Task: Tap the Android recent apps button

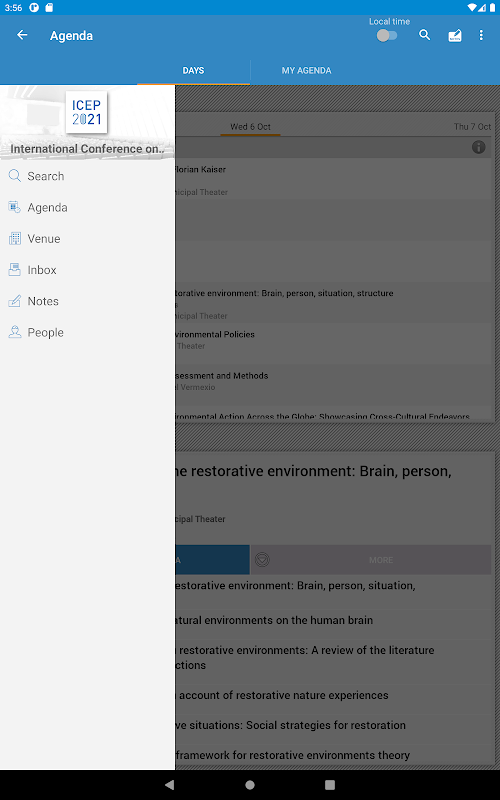Action: (x=330, y=785)
